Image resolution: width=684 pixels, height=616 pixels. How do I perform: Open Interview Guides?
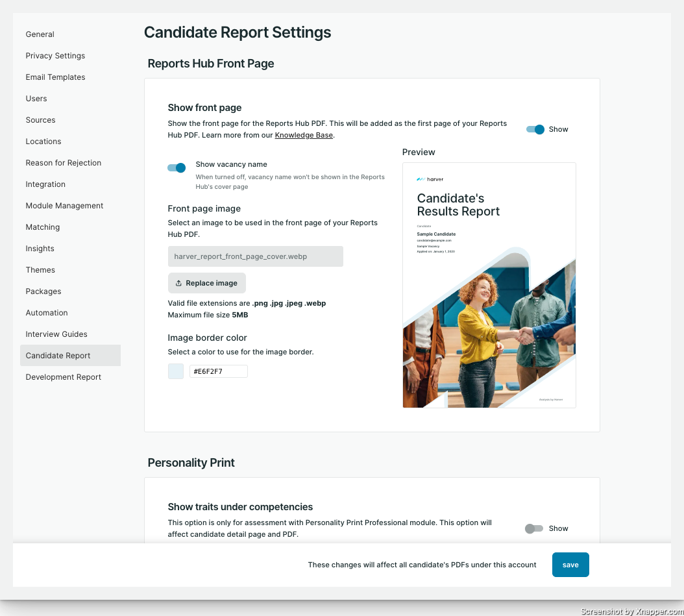point(56,333)
